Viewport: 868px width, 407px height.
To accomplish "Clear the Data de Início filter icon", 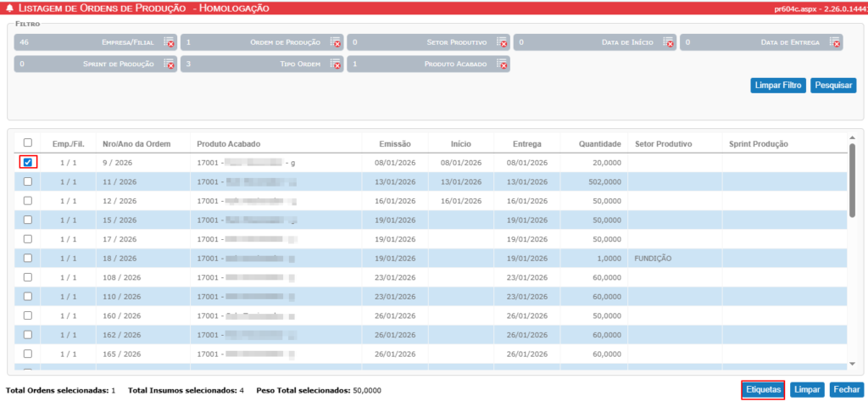I will click(668, 42).
